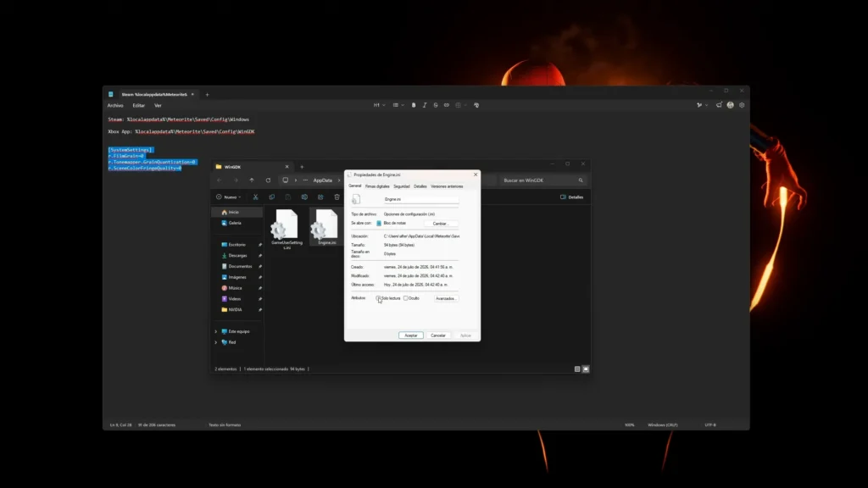
Task: Open the Nuevo dropdown in Explorer
Action: [x=229, y=197]
